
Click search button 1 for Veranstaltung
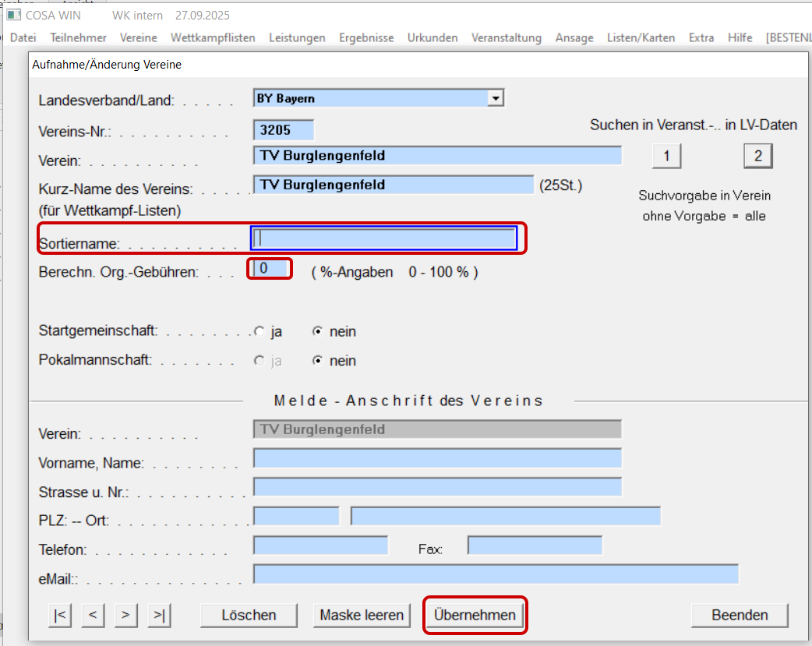click(666, 156)
